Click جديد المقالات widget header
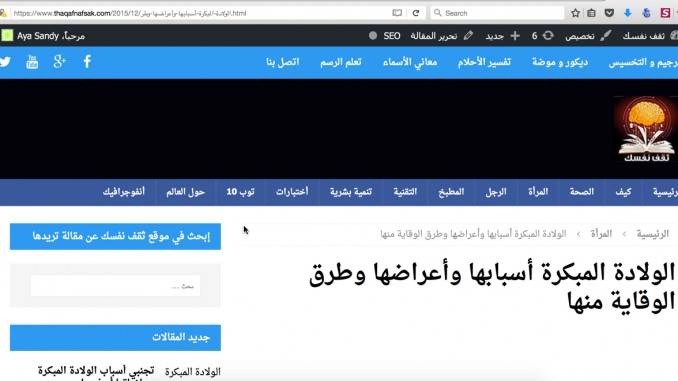 click(115, 337)
